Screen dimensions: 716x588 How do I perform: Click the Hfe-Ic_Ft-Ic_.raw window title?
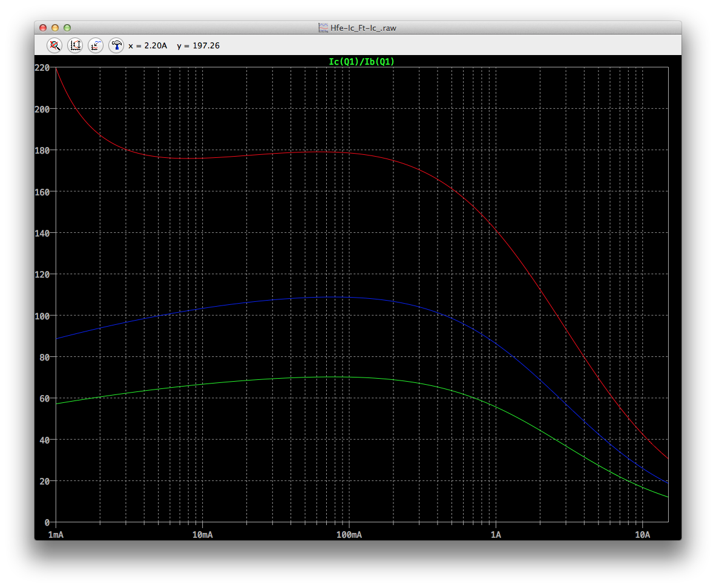coord(363,28)
